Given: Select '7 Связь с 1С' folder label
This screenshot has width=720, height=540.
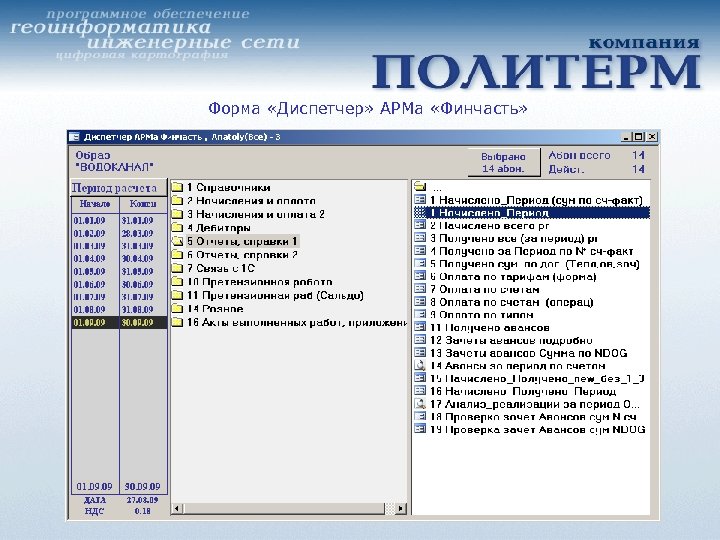Looking at the screenshot, I should click(220, 268).
